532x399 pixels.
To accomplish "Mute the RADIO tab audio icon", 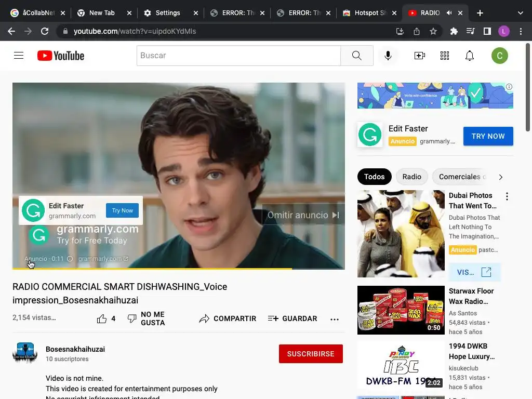I will (x=449, y=13).
